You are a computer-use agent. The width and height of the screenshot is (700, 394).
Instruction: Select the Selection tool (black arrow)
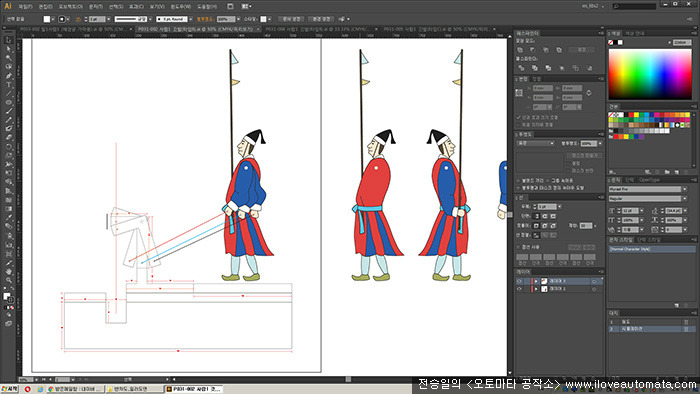pyautogui.click(x=8, y=40)
